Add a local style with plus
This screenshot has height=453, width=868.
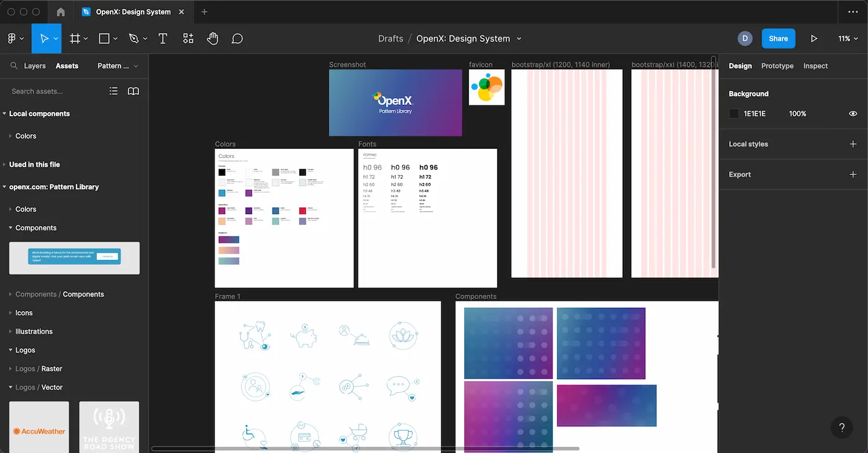coord(852,144)
